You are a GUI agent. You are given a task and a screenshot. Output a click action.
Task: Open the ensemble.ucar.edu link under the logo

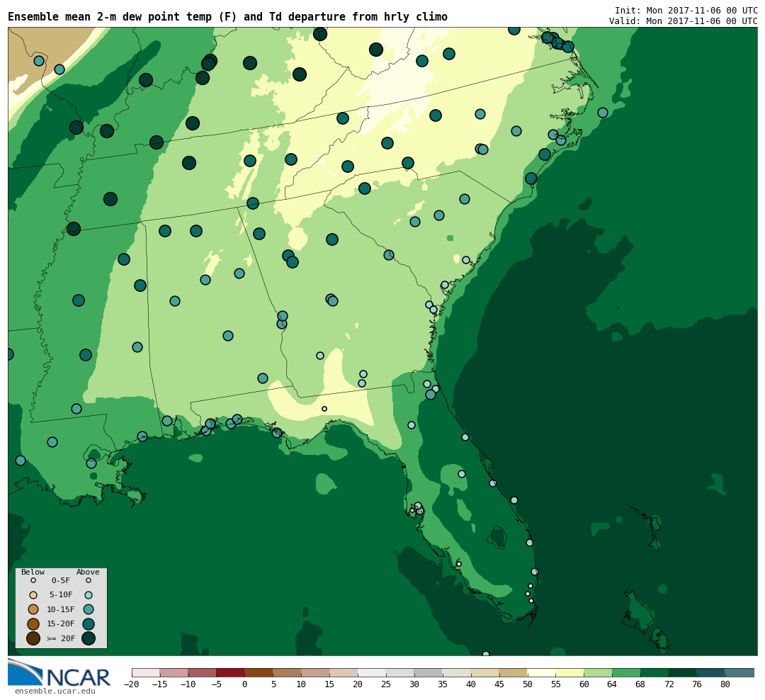tap(55, 691)
